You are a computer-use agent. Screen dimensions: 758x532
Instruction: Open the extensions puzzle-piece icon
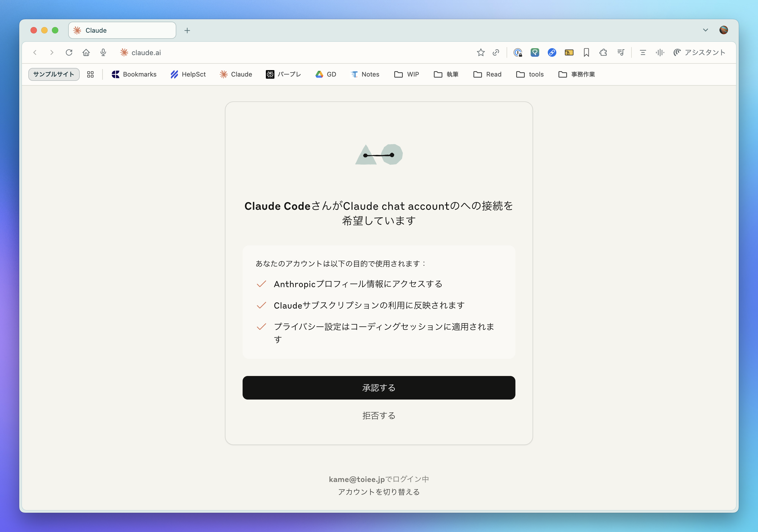click(x=603, y=52)
